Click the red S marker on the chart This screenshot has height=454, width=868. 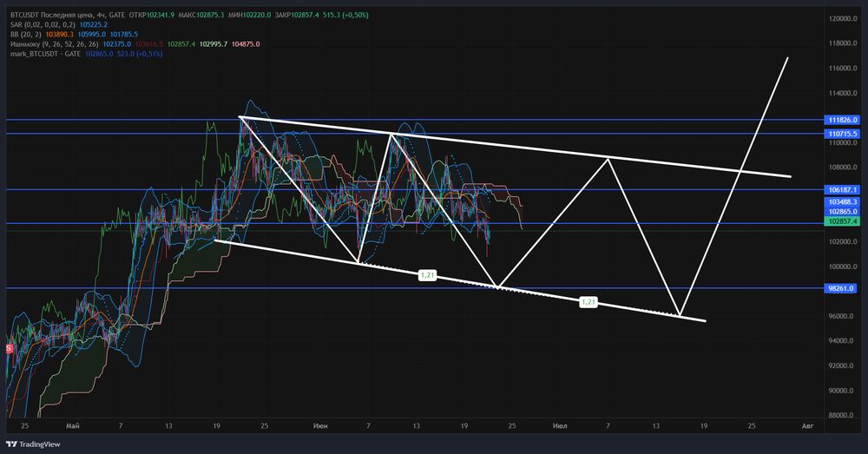click(x=9, y=349)
